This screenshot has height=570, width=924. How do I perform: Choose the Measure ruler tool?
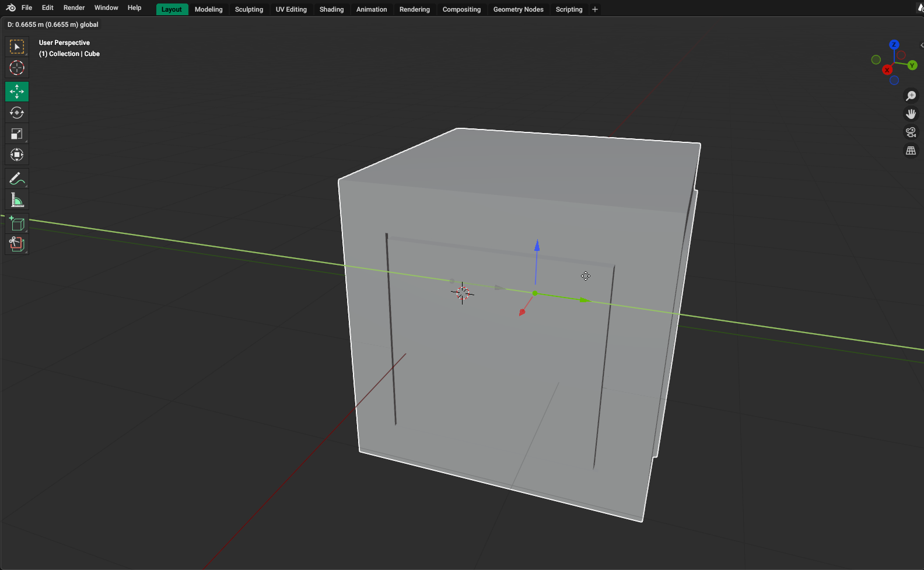17,200
